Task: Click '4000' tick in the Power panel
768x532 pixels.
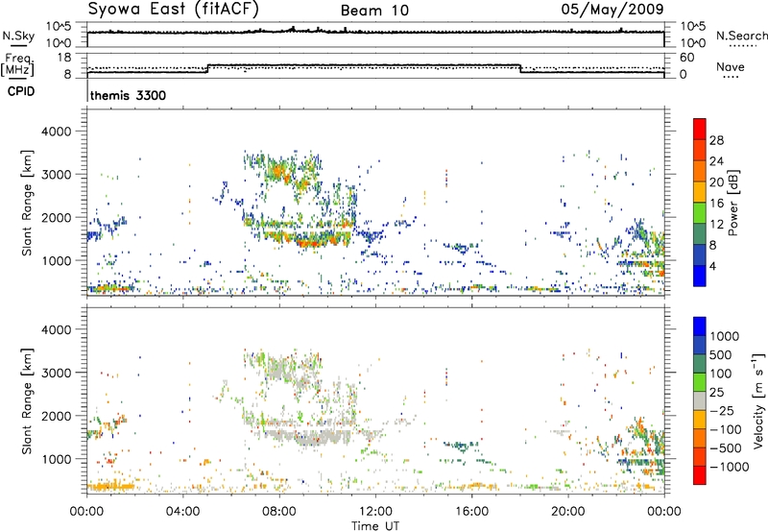Action: 56,132
